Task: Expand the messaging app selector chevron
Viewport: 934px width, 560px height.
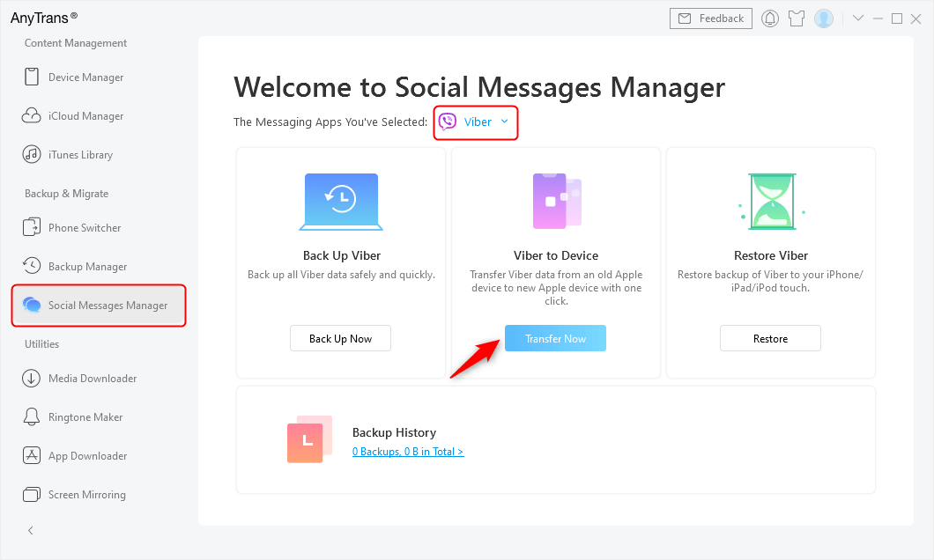Action: (x=505, y=122)
